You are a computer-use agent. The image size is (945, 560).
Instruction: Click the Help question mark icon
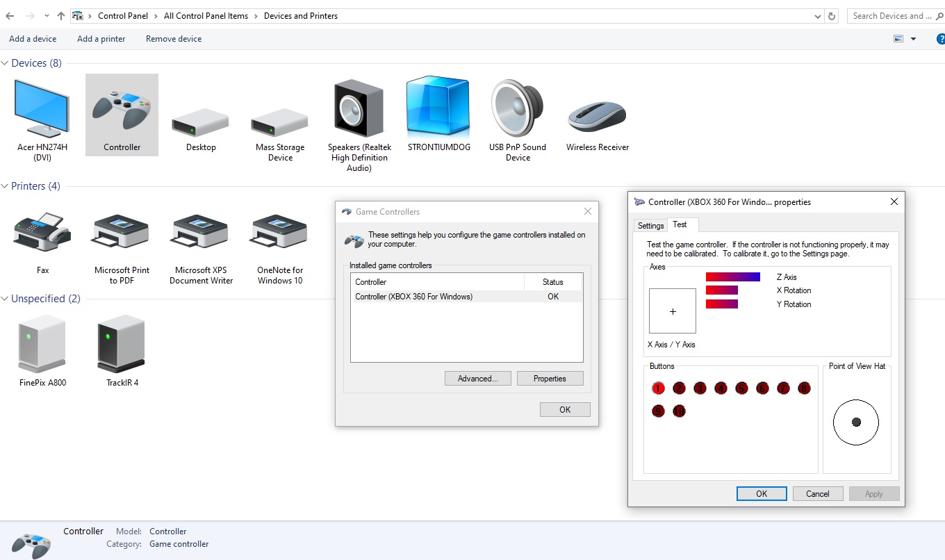pyautogui.click(x=940, y=39)
